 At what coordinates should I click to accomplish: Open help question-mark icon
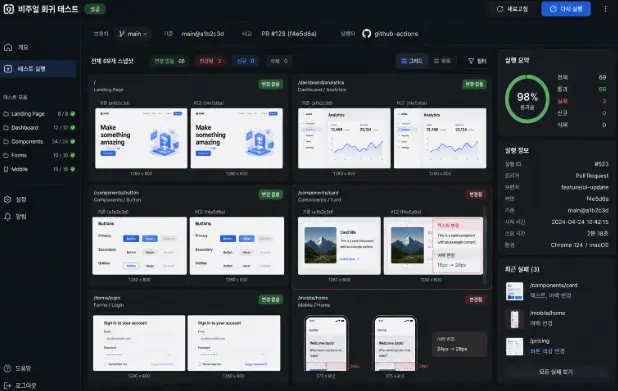pos(7,369)
